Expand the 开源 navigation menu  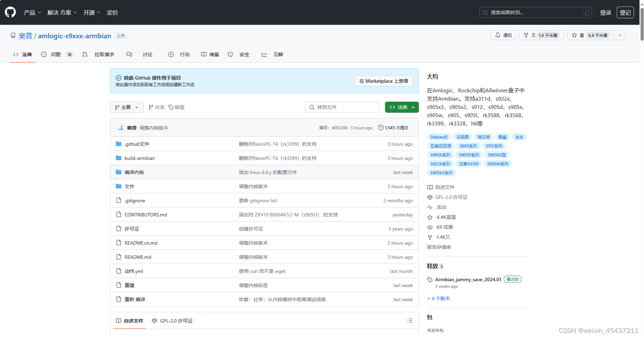[x=92, y=12]
